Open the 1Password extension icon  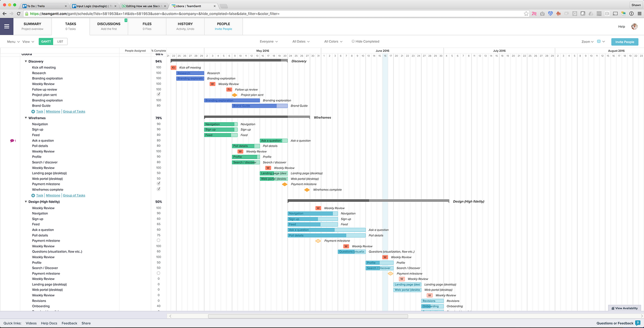631,14
